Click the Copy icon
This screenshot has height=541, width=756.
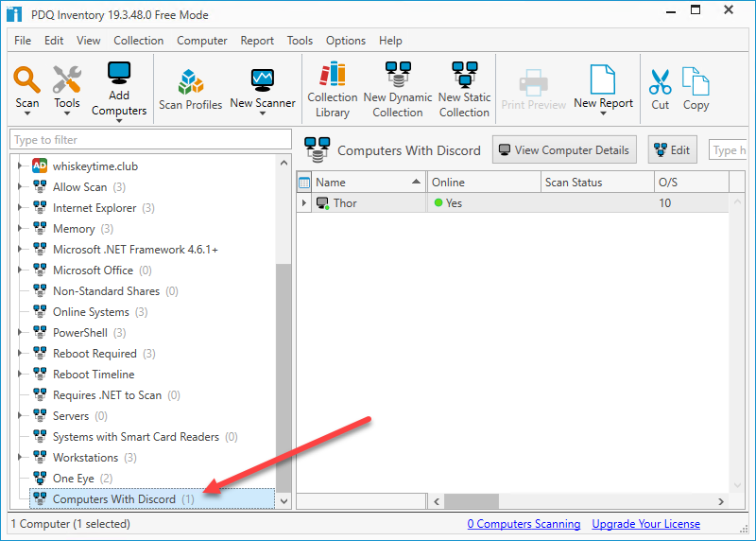tap(696, 81)
